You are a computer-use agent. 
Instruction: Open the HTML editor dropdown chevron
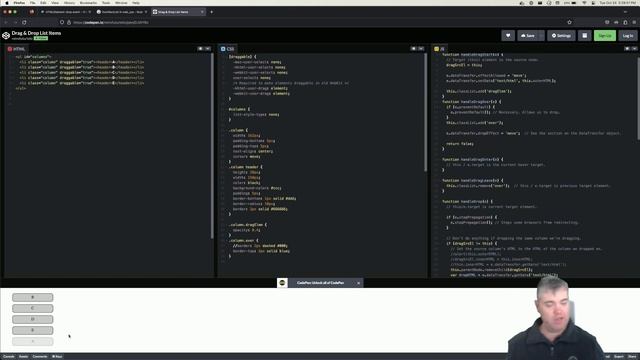point(208,49)
